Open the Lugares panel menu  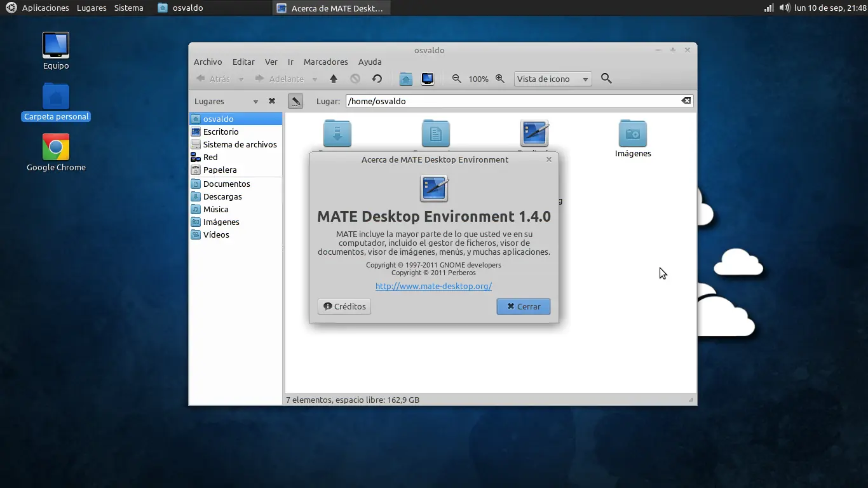coord(92,8)
